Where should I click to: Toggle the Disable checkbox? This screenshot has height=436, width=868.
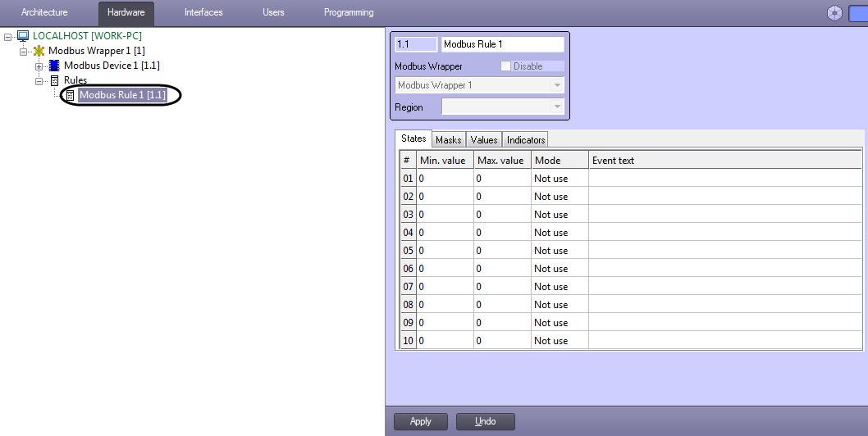505,66
